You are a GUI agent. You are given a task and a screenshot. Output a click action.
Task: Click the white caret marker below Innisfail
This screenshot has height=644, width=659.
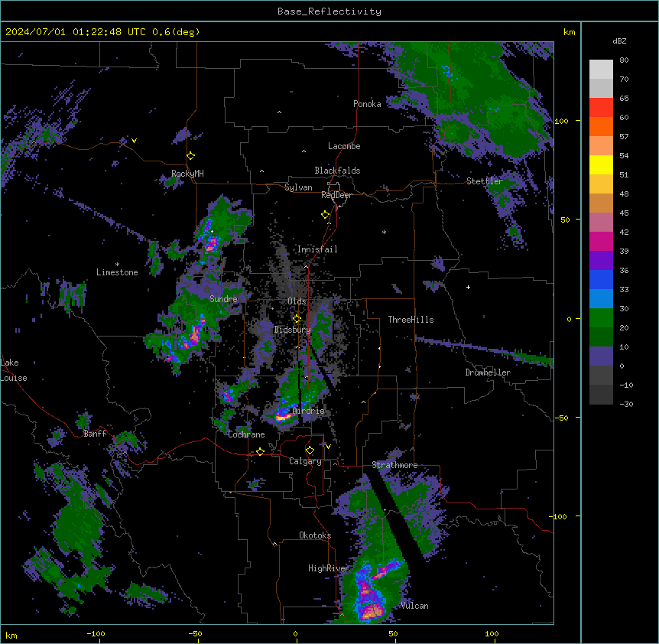point(307,266)
